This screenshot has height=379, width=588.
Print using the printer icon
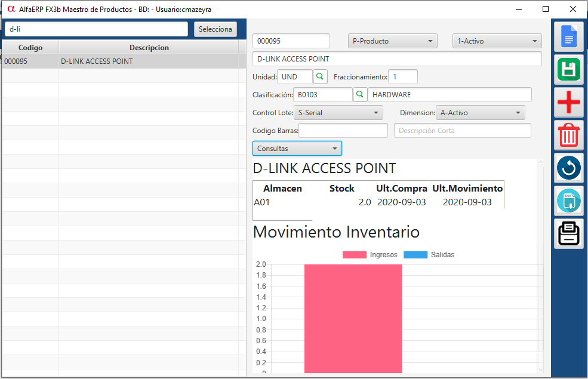click(569, 233)
